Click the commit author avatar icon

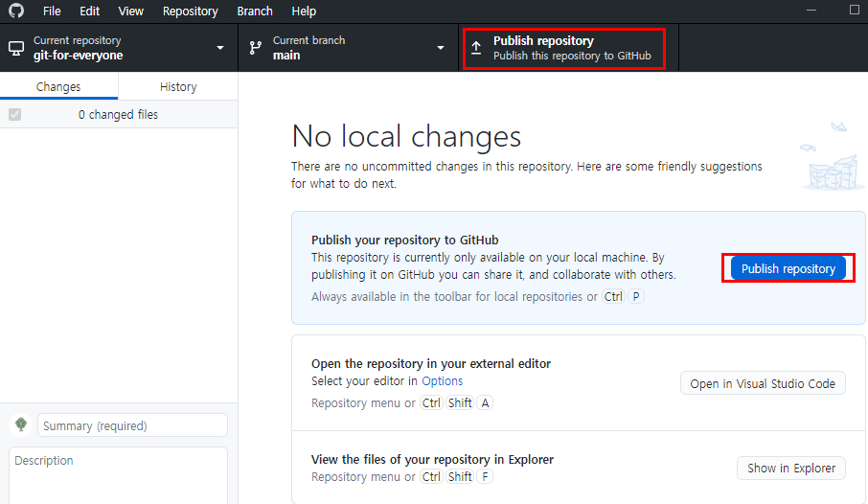pos(21,424)
